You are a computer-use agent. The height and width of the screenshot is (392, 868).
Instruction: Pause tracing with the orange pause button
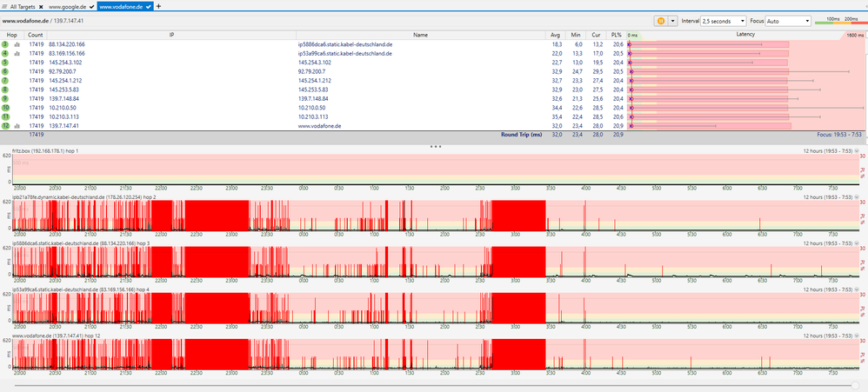[x=661, y=20]
